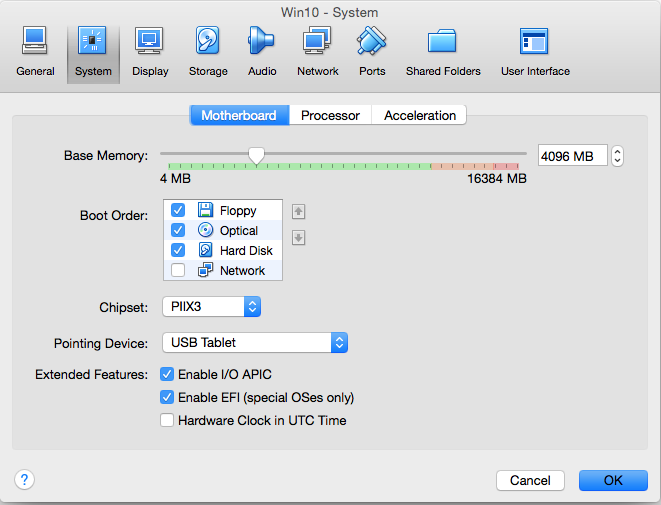Switch to the Acceleration tab

pos(419,115)
